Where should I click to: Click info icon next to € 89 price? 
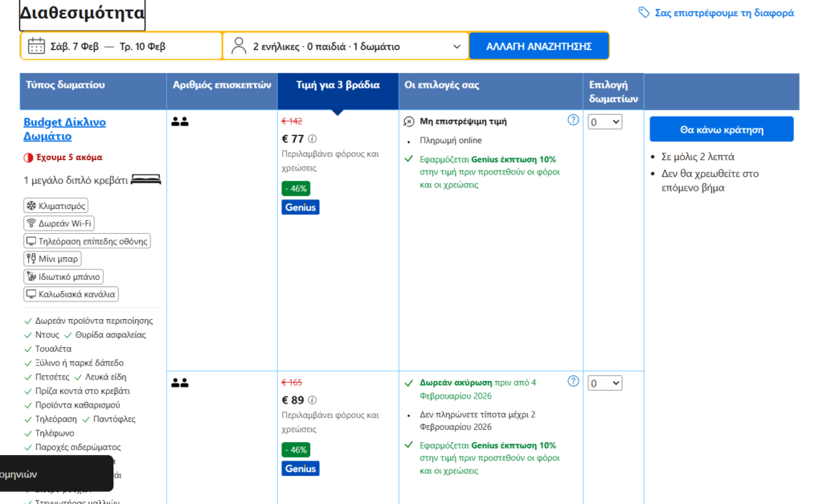click(313, 400)
